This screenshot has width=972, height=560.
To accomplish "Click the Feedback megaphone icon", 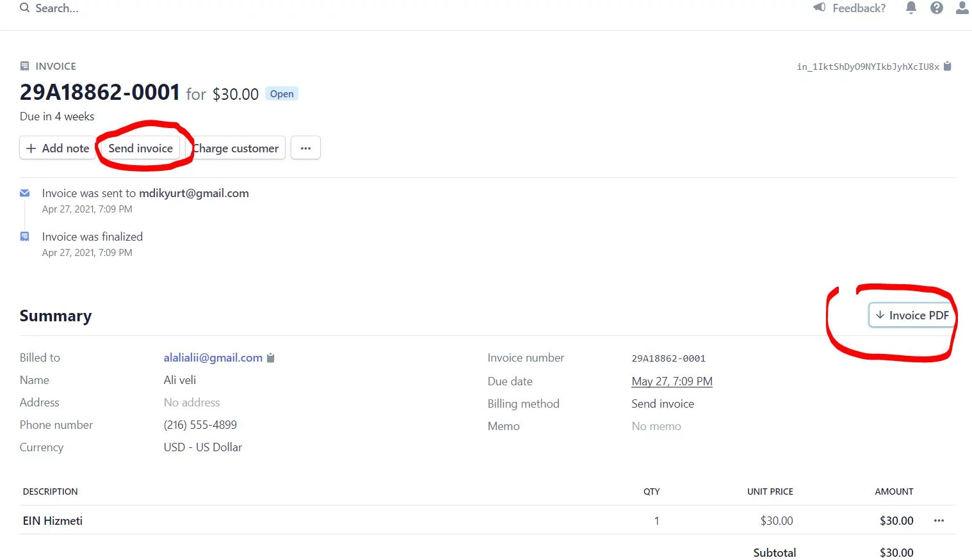I will (819, 8).
